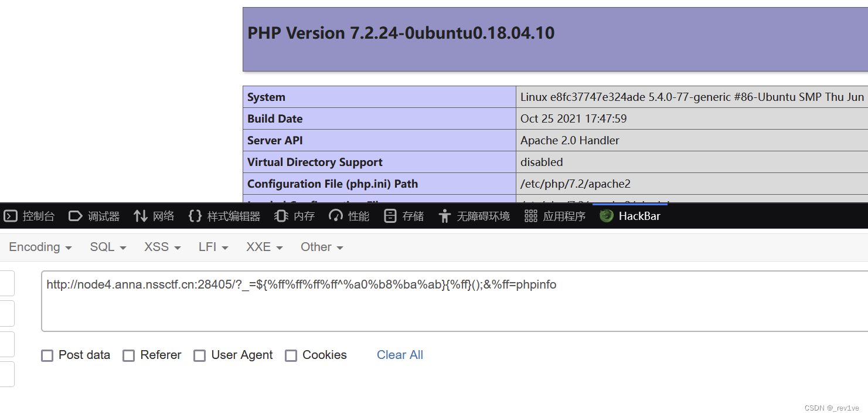Enable the Post data checkbox

coord(47,355)
